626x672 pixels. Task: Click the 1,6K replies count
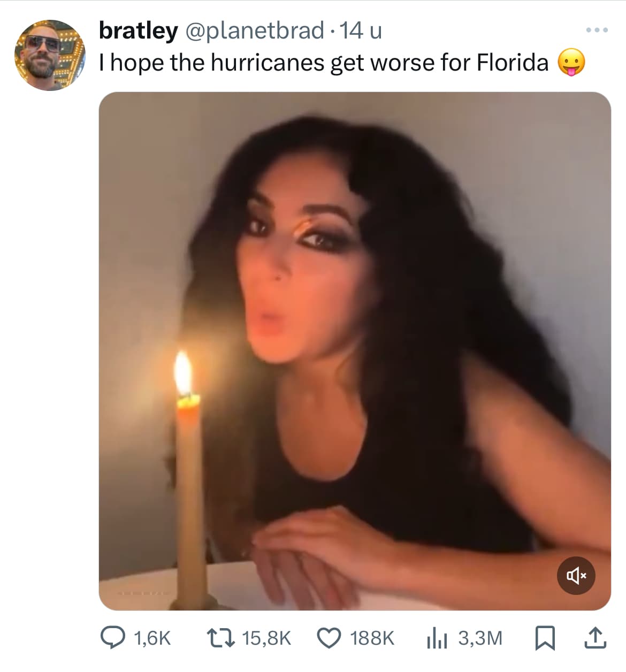[x=152, y=638]
